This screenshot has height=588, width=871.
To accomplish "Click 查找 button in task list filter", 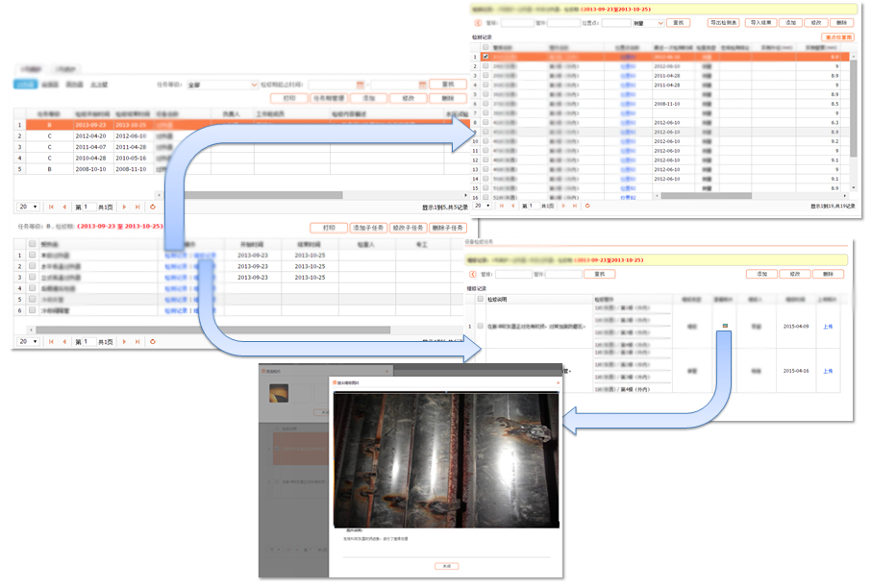I will tap(448, 85).
